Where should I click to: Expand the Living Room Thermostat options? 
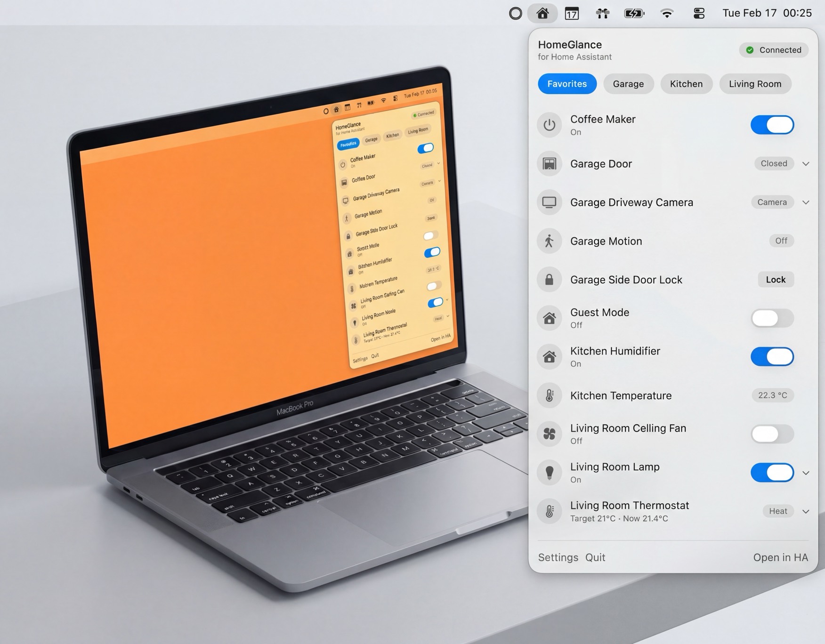[806, 511]
